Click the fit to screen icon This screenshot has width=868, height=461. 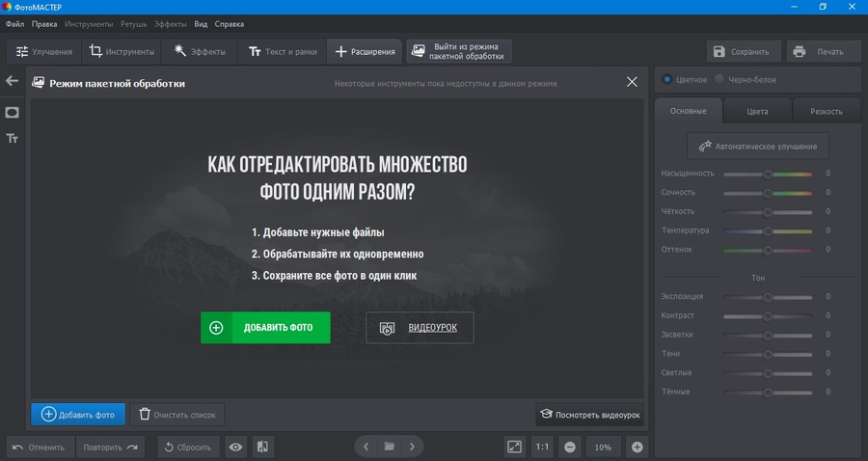pos(515,447)
